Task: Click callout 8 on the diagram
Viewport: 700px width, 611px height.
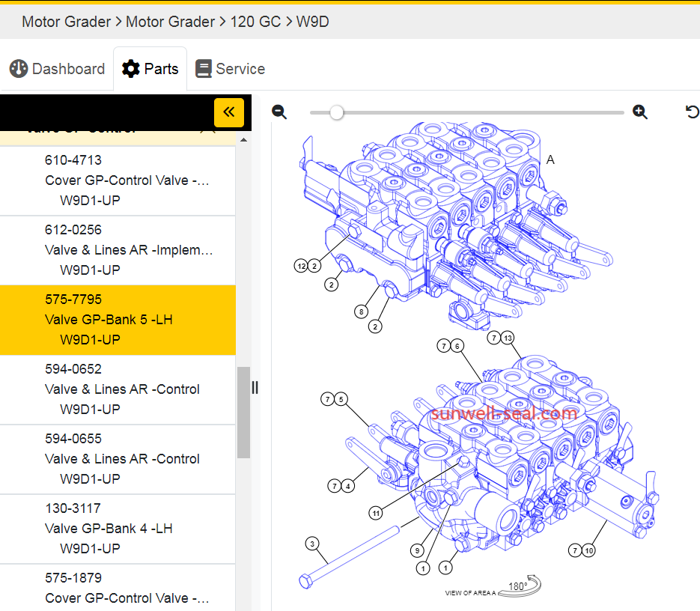Action: tap(361, 311)
